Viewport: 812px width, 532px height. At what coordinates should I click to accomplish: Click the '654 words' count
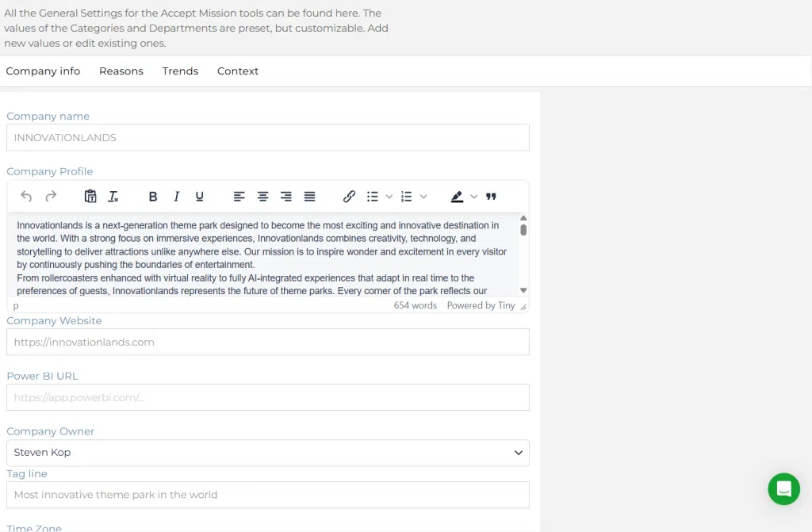point(415,305)
